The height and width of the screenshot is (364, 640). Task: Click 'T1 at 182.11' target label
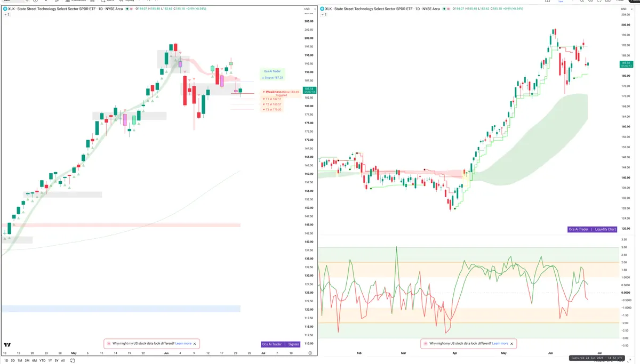click(x=272, y=99)
